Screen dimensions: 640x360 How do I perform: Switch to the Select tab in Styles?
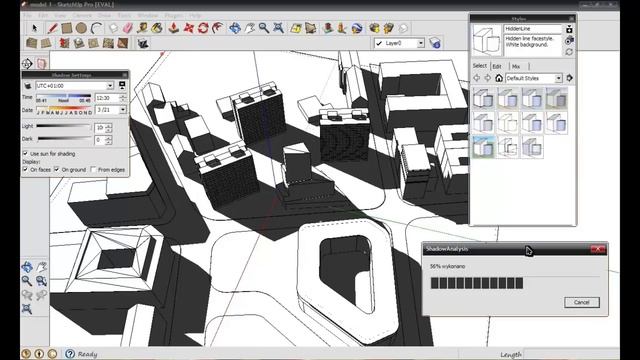pyautogui.click(x=480, y=66)
